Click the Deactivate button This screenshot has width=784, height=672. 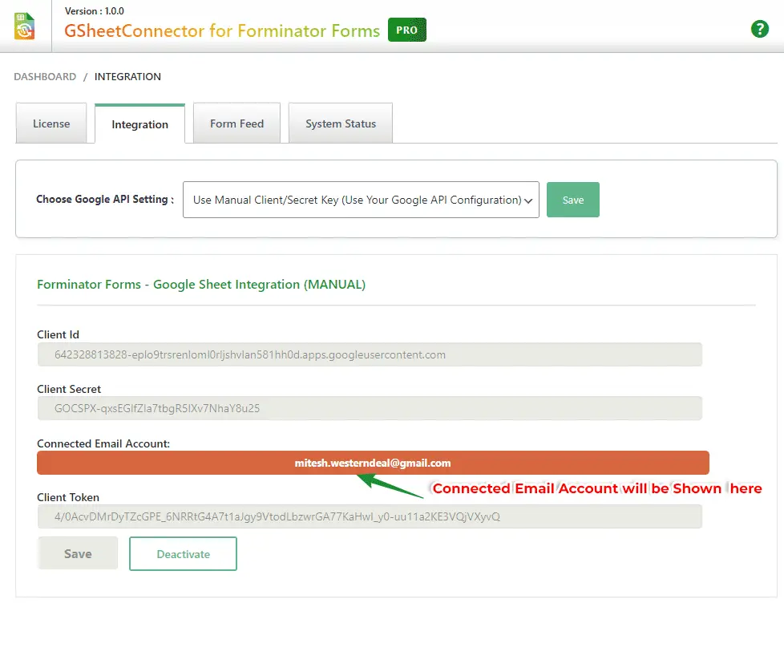tap(183, 554)
